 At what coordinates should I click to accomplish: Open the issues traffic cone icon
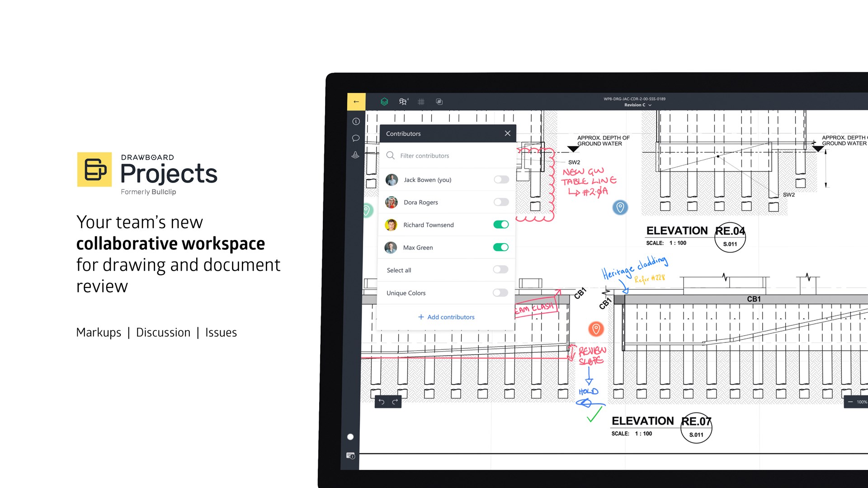coord(356,155)
